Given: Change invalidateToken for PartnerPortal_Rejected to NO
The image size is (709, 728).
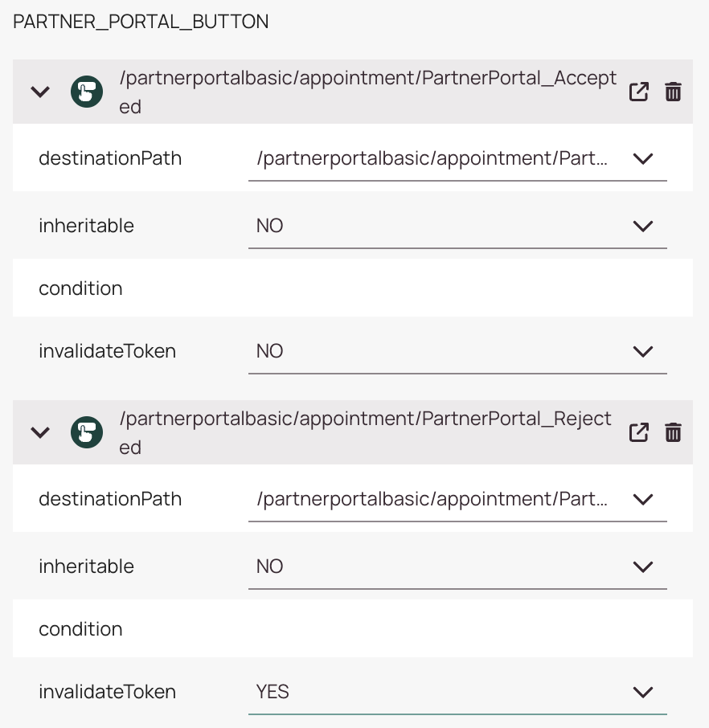Looking at the screenshot, I should click(642, 692).
